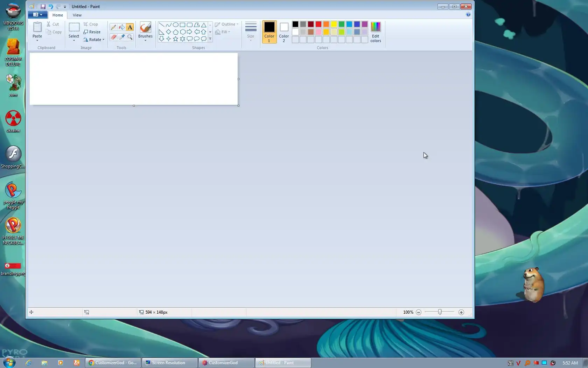Switch to the View ribbon tab
This screenshot has width=588, height=368.
[77, 15]
